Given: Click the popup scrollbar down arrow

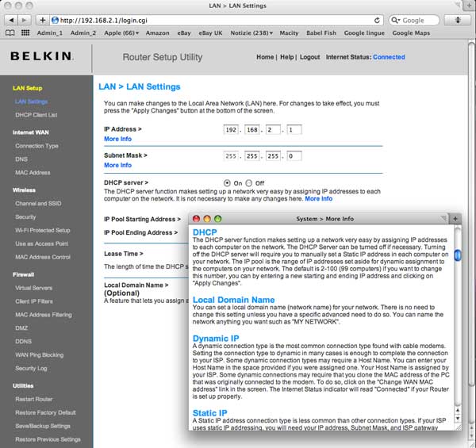Looking at the screenshot, I should [458, 419].
